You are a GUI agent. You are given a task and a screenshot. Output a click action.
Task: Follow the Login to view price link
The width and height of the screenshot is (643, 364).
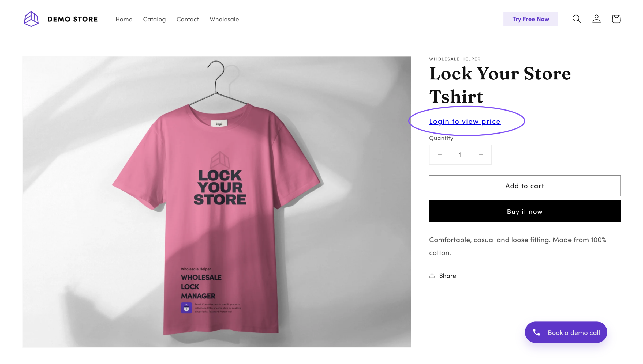click(465, 122)
